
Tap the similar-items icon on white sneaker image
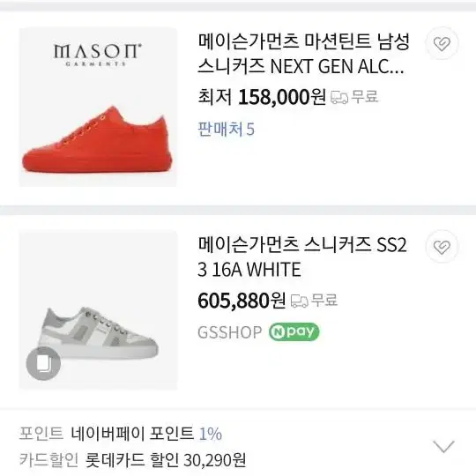coord(43,363)
